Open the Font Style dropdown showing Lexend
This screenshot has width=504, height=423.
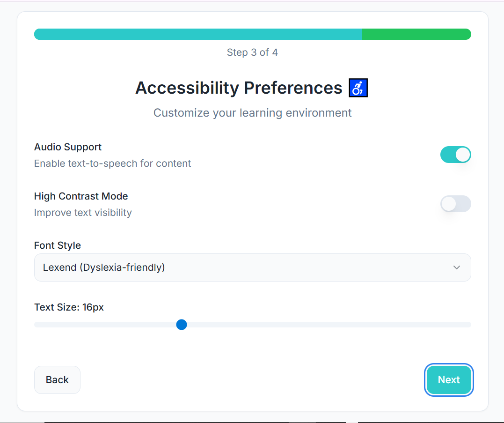(x=253, y=267)
